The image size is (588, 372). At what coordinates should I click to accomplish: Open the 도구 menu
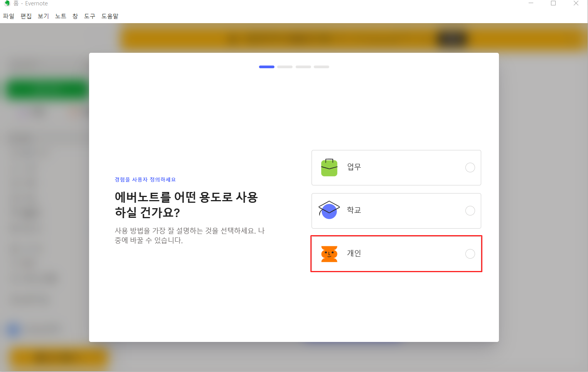click(89, 16)
